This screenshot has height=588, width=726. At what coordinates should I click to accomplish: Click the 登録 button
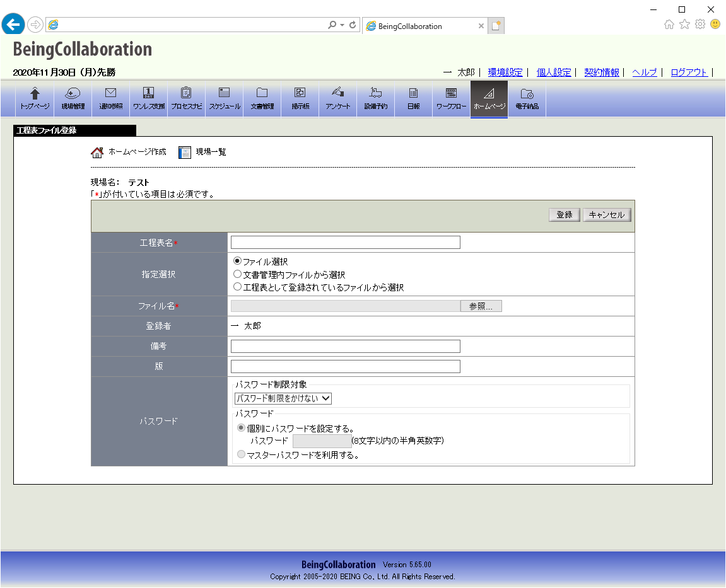565,215
